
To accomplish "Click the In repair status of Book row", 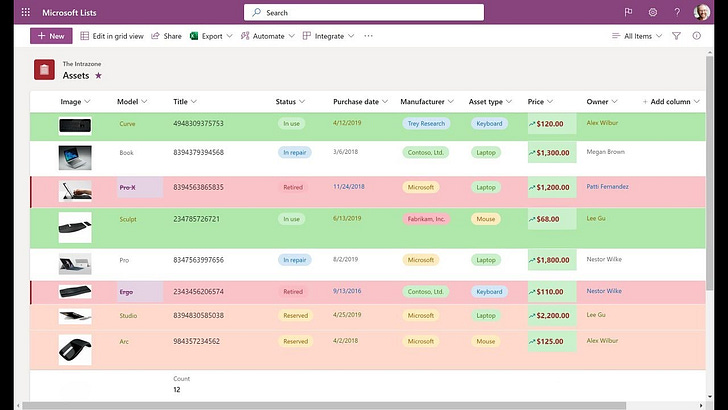I will tap(295, 152).
